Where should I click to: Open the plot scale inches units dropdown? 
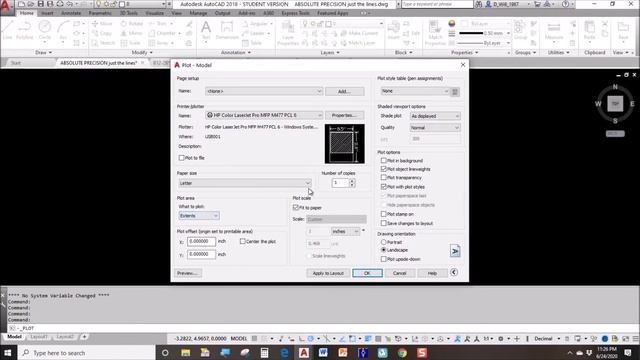tap(345, 231)
